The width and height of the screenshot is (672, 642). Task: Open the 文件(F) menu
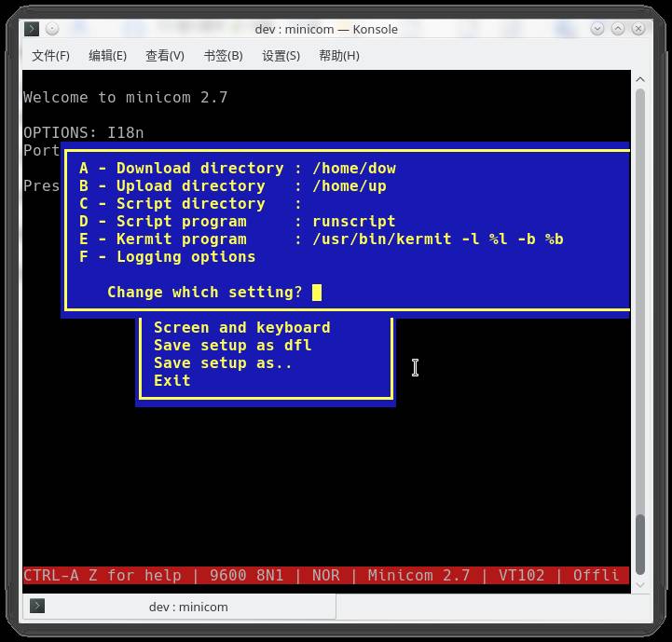click(50, 56)
